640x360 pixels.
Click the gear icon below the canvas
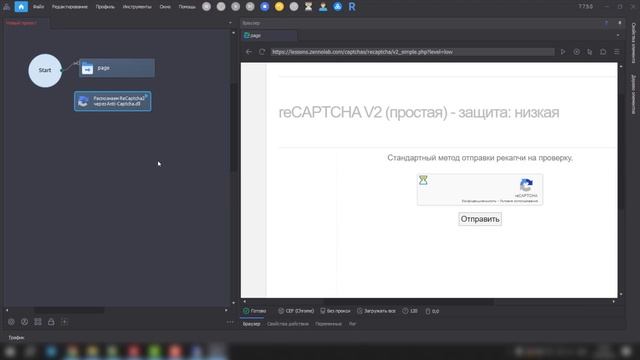(11, 322)
